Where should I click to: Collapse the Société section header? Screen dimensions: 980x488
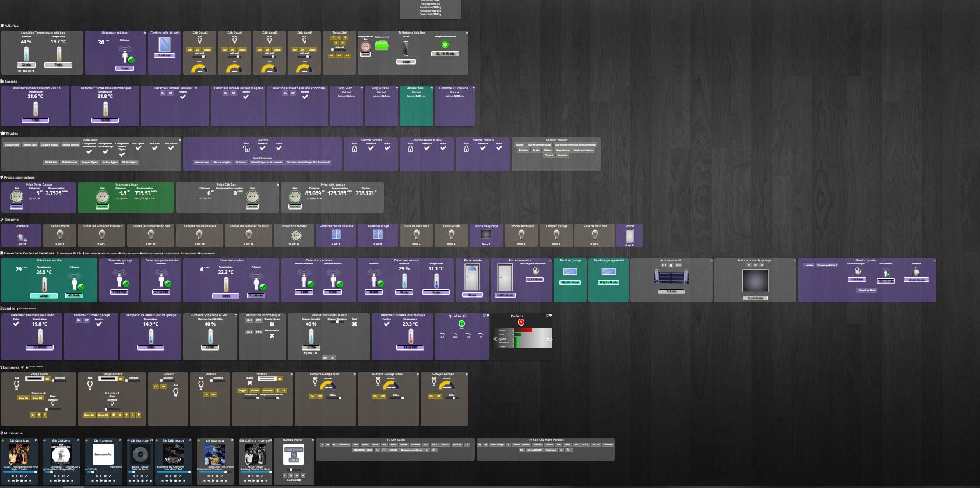pyautogui.click(x=9, y=82)
